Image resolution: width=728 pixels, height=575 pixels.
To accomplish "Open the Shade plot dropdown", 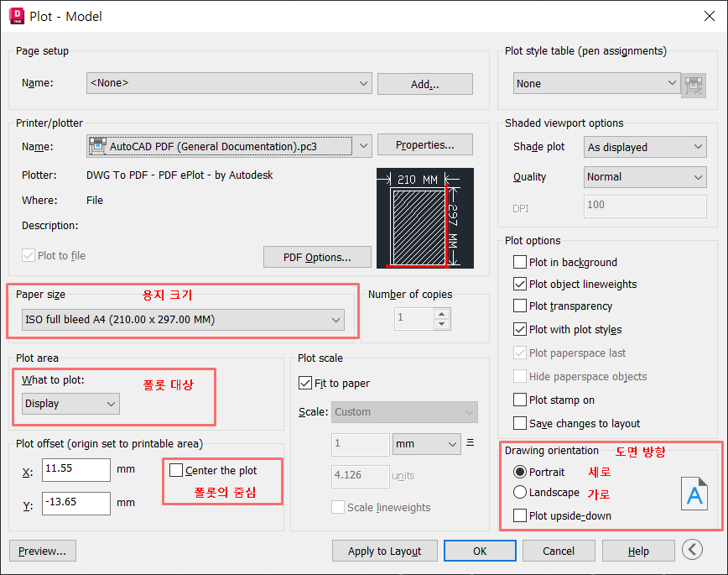I will point(645,148).
